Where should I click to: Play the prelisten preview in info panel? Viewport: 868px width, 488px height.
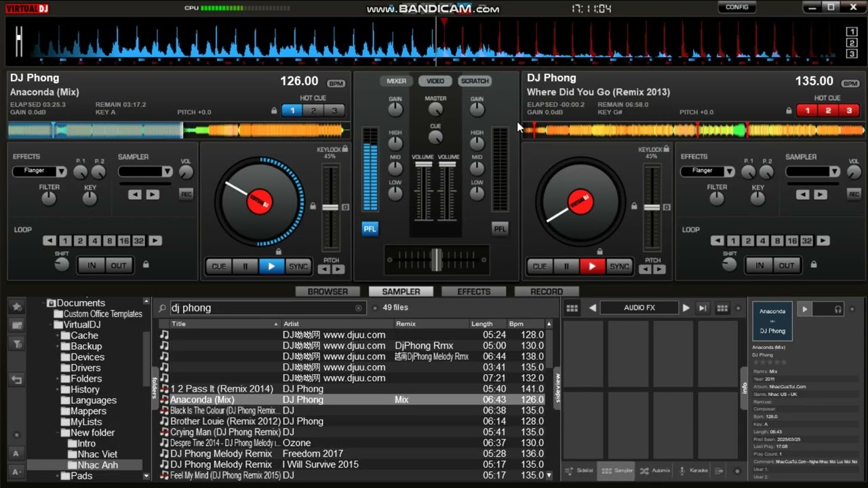(x=805, y=309)
